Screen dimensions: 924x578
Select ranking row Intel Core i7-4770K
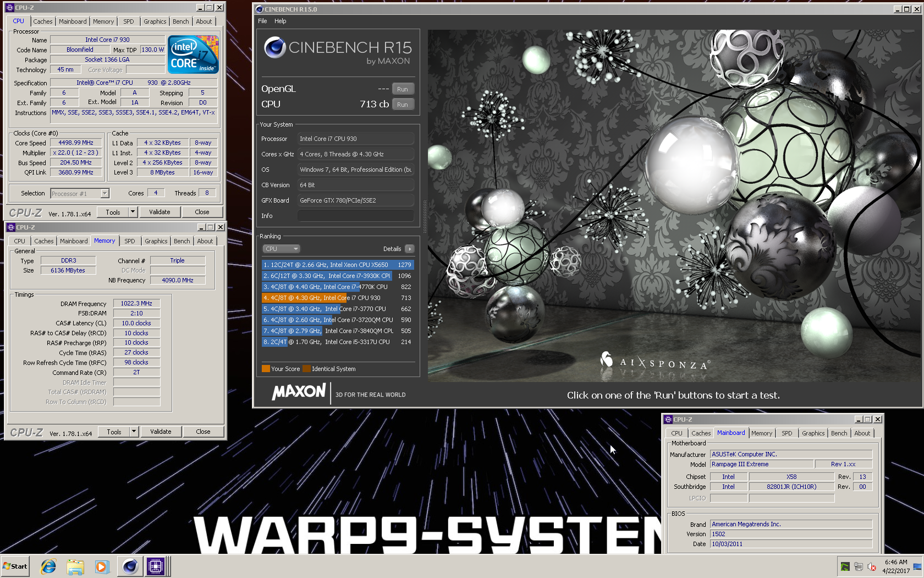(x=338, y=287)
